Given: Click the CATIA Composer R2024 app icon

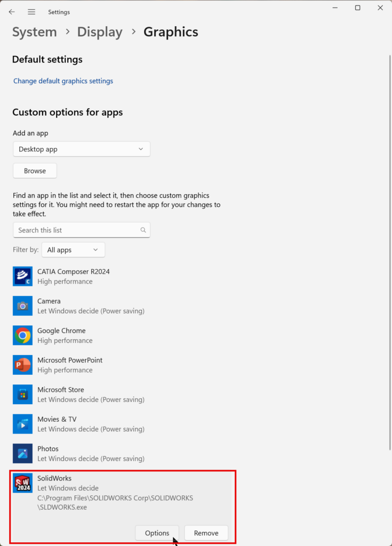Looking at the screenshot, I should click(x=22, y=277).
